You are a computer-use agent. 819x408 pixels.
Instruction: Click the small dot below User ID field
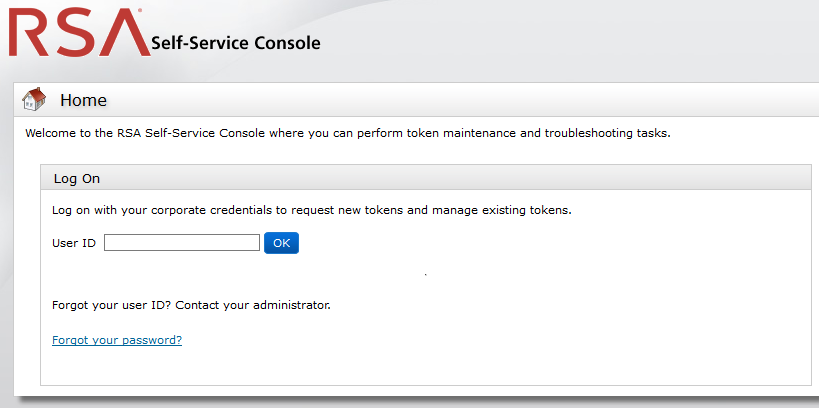(425, 274)
